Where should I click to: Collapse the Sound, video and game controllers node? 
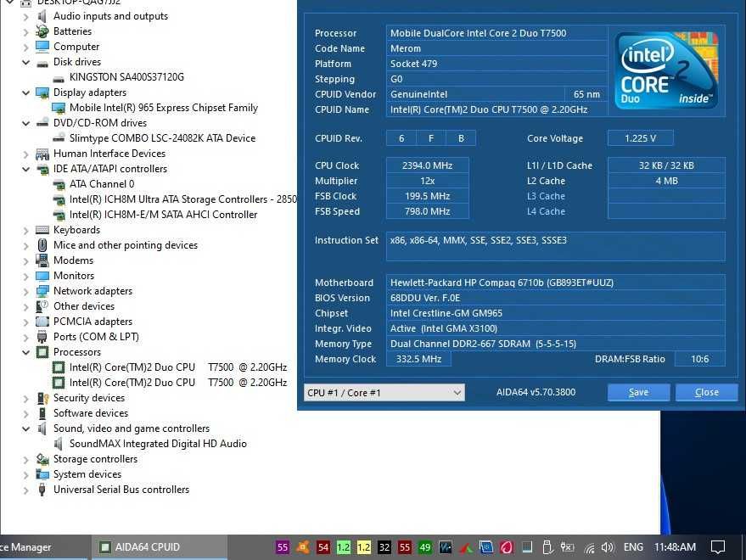(x=25, y=428)
